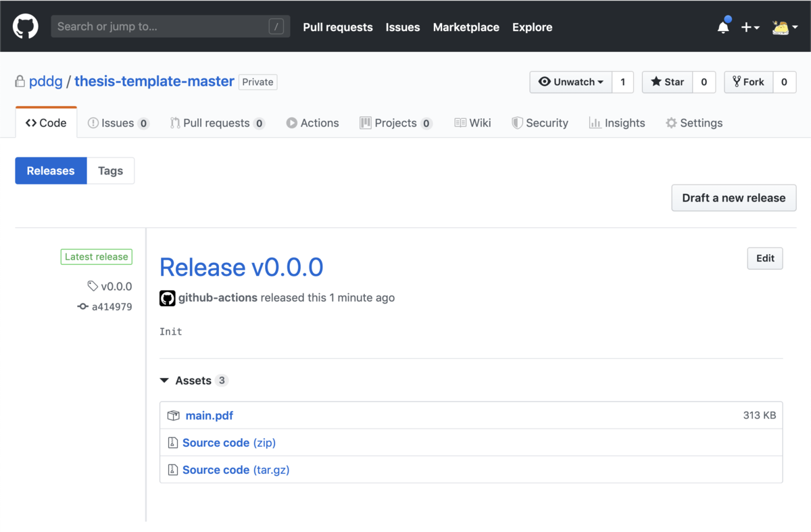Switch to the Insights tab
The height and width of the screenshot is (532, 811).
(616, 122)
